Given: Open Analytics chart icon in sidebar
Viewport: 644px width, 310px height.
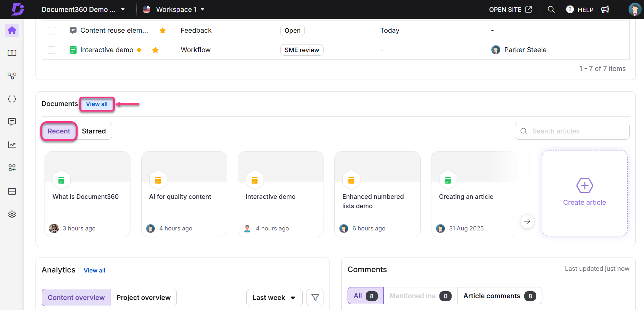Looking at the screenshot, I should click(x=12, y=145).
